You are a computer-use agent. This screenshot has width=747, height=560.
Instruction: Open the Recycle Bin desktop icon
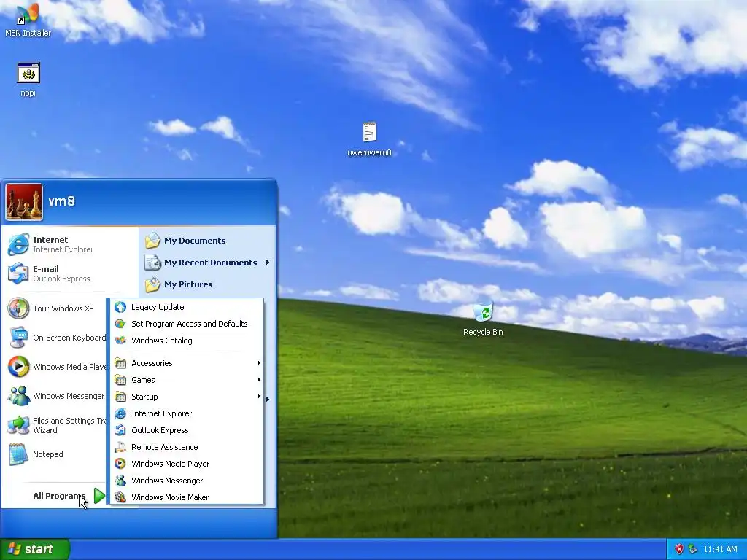pos(483,319)
